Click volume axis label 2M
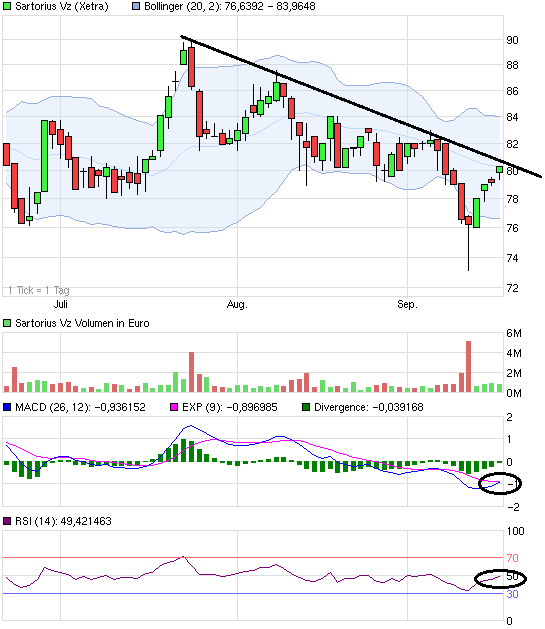This screenshot has height=629, width=545. click(514, 373)
